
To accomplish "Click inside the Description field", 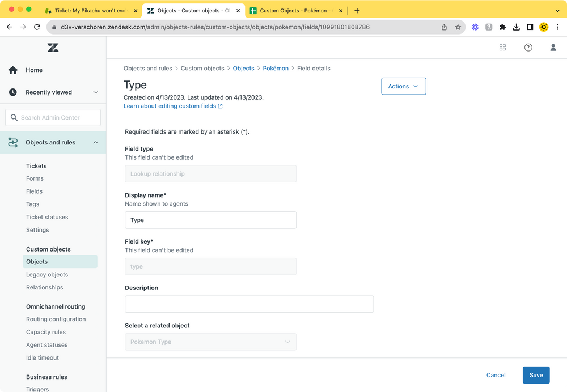I will click(249, 304).
